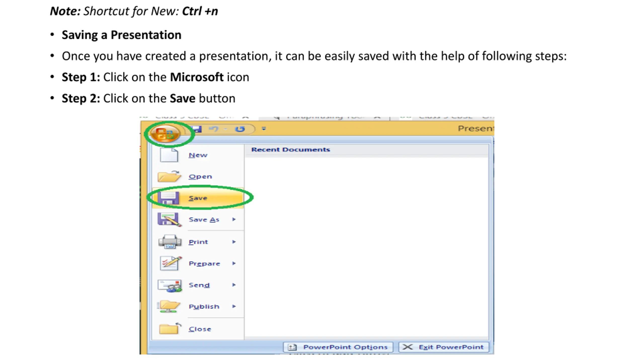Click the X icon on Exit PowerPoint button
Image resolution: width=644 pixels, height=362 pixels.
[x=408, y=347]
